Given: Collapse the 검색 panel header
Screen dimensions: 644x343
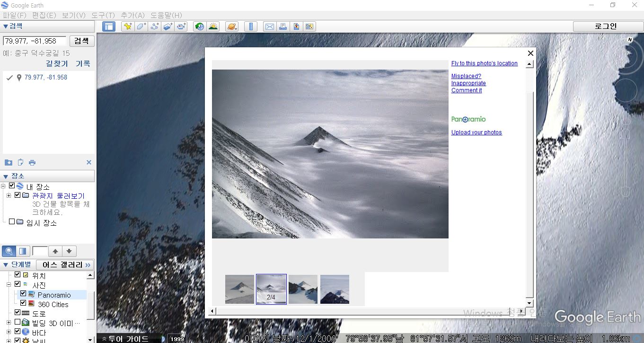Looking at the screenshot, I should click(6, 26).
